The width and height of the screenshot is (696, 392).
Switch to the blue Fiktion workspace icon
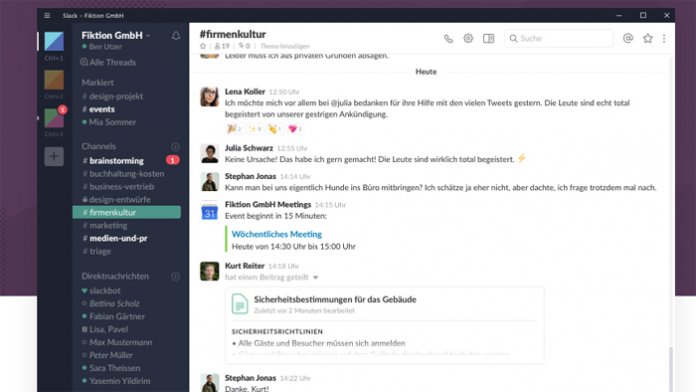pos(54,41)
